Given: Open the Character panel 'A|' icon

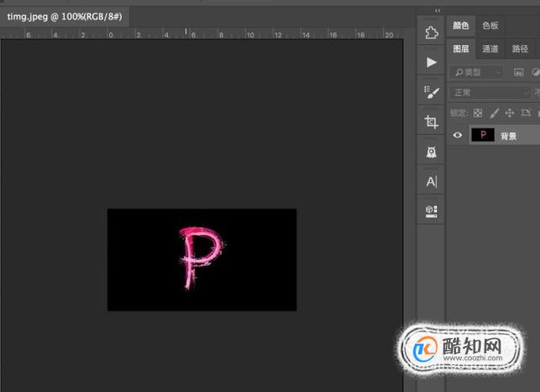Looking at the screenshot, I should point(432,181).
